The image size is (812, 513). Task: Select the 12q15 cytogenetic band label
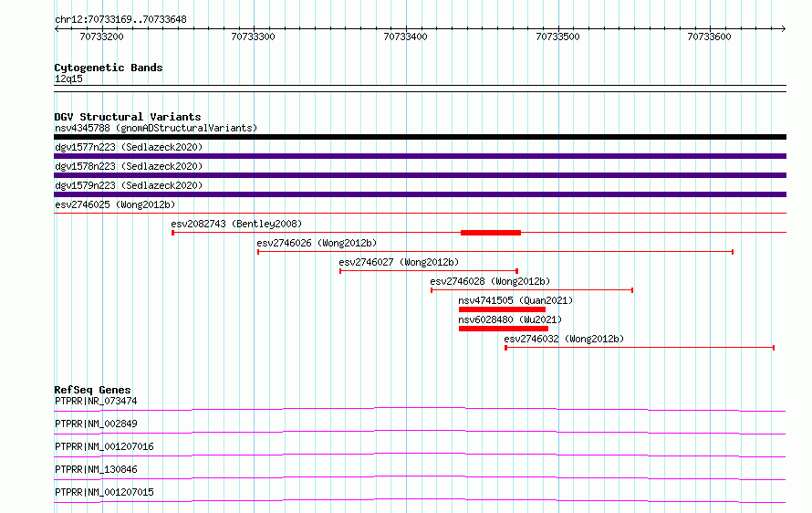pos(68,79)
